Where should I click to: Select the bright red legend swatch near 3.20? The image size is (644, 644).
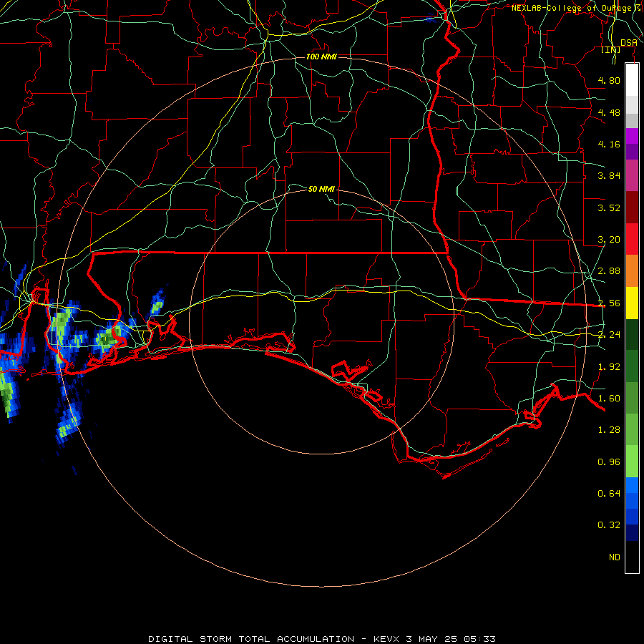click(632, 239)
